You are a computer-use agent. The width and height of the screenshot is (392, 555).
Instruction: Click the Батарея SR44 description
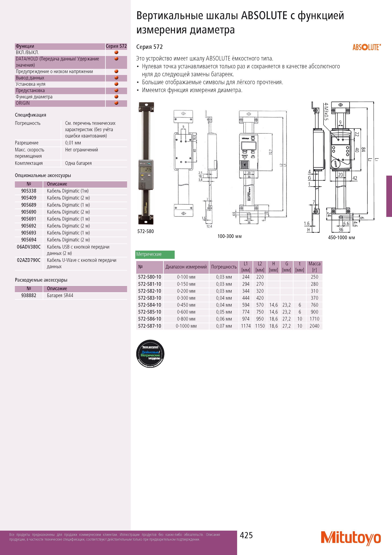[x=60, y=296]
